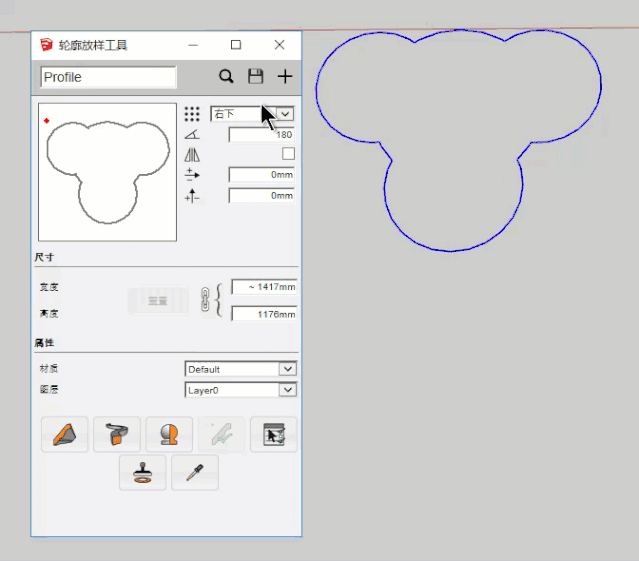This screenshot has width=639, height=561.
Task: Select the curved path sweep tool
Action: click(x=117, y=434)
